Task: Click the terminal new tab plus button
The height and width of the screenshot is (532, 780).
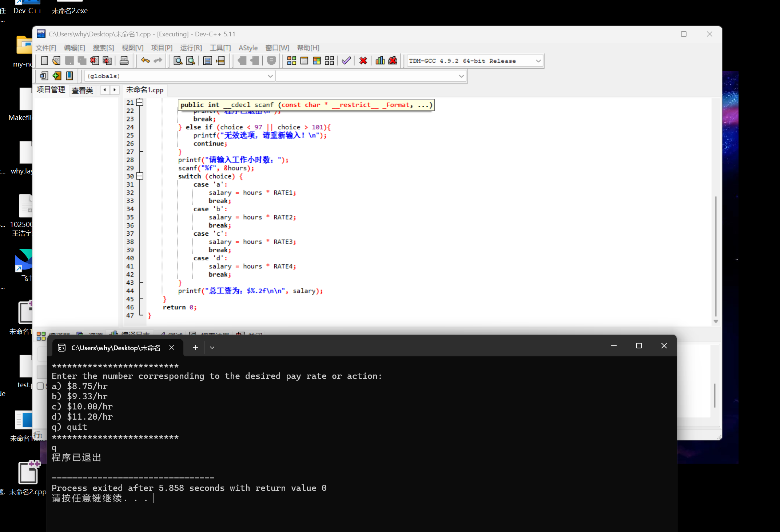Action: pyautogui.click(x=195, y=348)
